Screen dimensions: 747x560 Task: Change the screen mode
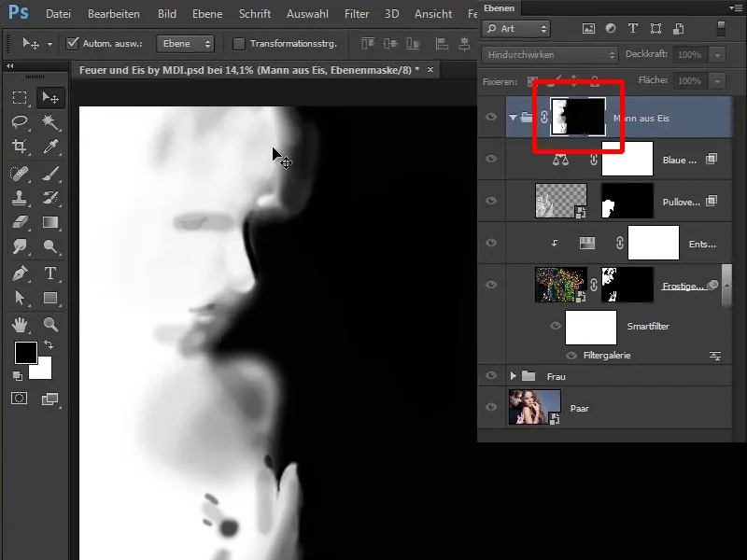(49, 399)
